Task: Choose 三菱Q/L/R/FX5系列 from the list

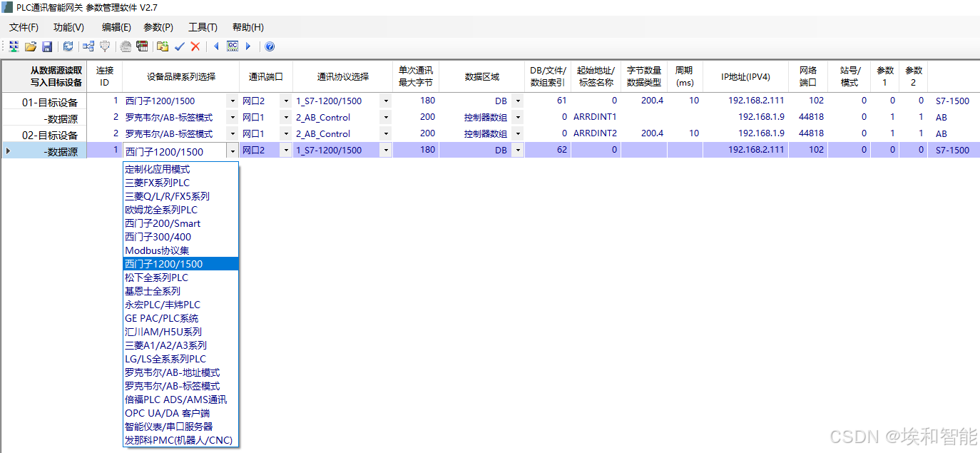Action: pyautogui.click(x=181, y=196)
